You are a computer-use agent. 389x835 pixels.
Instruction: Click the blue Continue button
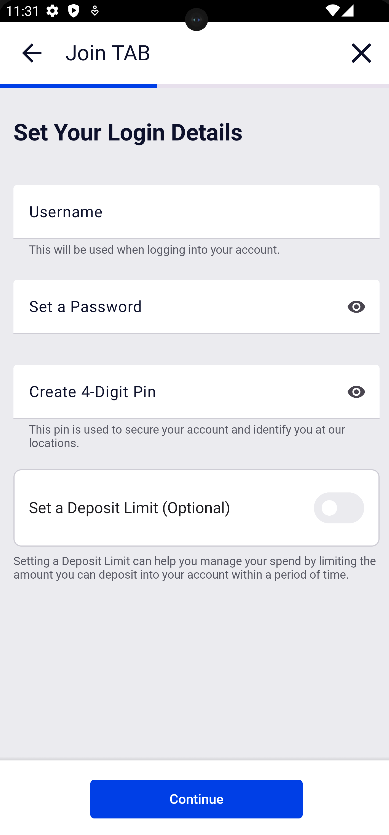[196, 799]
